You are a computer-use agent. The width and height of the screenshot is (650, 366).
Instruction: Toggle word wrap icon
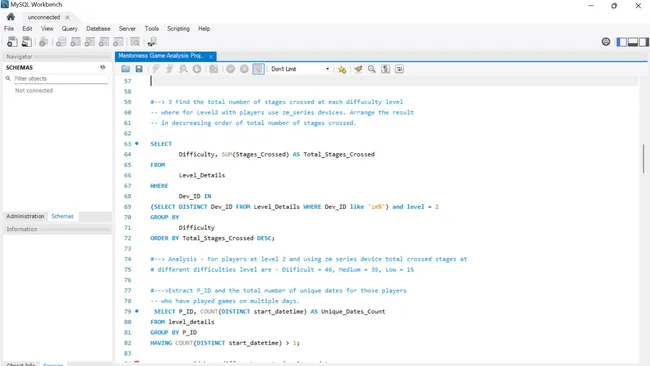(399, 69)
